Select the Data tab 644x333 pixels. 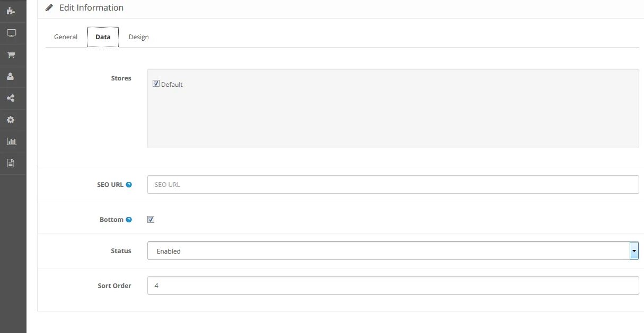(x=103, y=37)
